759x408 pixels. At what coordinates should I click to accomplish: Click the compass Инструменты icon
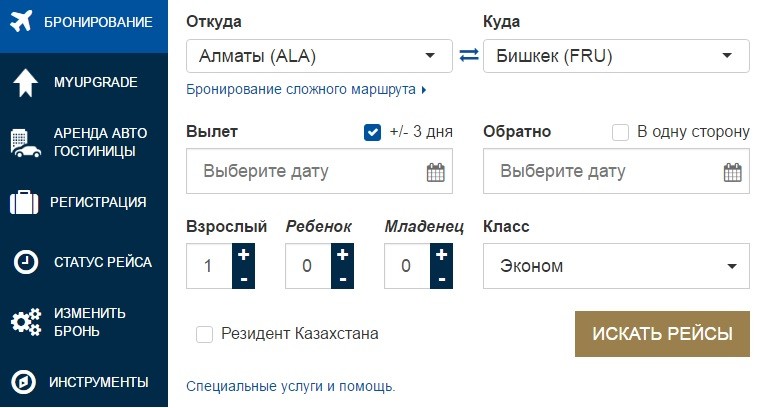coord(24,382)
